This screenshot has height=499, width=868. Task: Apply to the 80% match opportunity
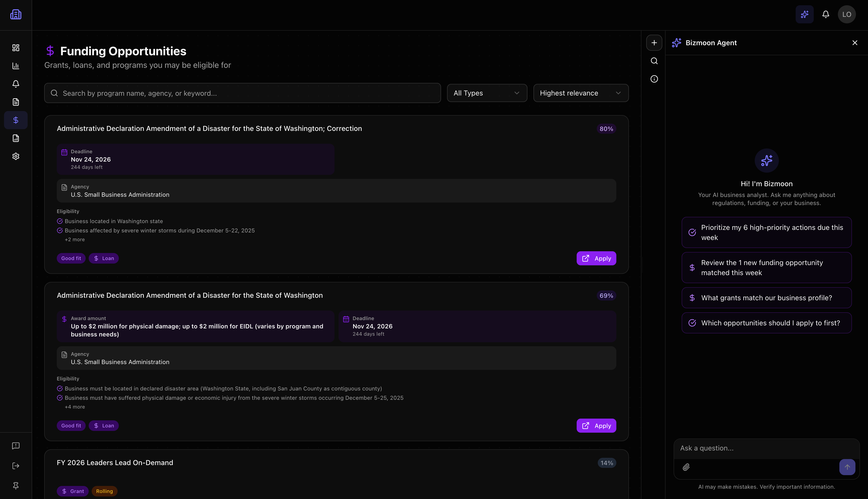tap(596, 258)
